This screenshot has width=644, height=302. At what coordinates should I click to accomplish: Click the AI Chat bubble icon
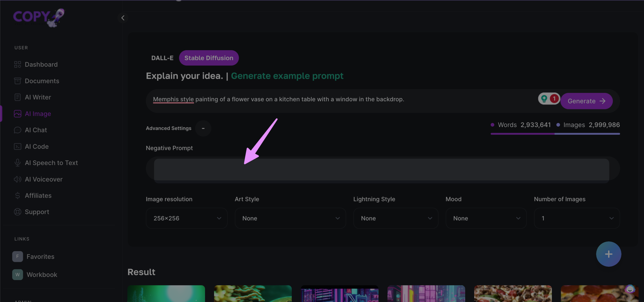pyautogui.click(x=17, y=130)
